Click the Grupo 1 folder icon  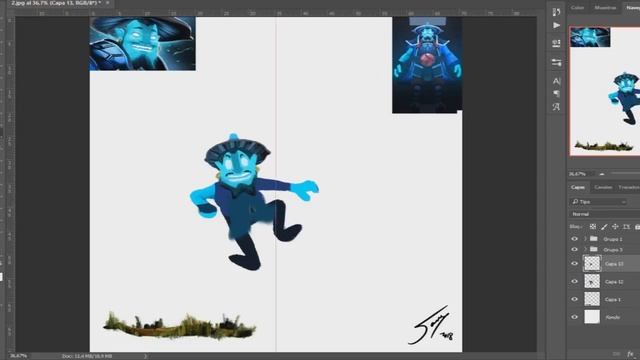coord(594,238)
